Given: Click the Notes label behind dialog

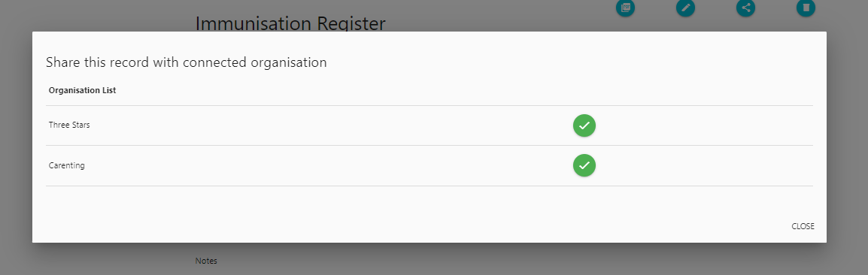Looking at the screenshot, I should 206,261.
